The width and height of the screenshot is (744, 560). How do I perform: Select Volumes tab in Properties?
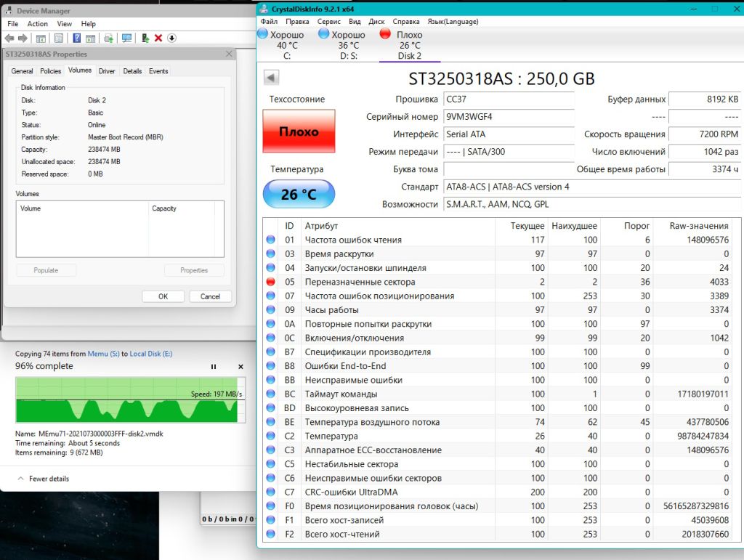tap(80, 70)
